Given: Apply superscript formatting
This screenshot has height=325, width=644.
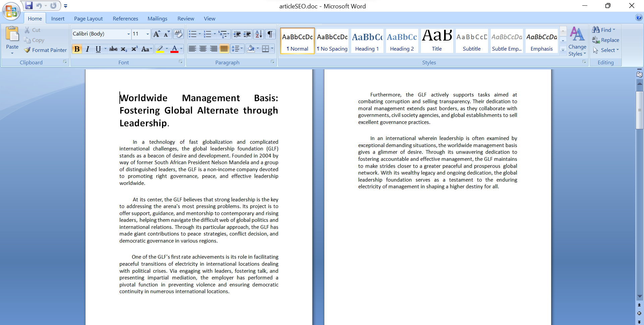Looking at the screenshot, I should (x=135, y=49).
